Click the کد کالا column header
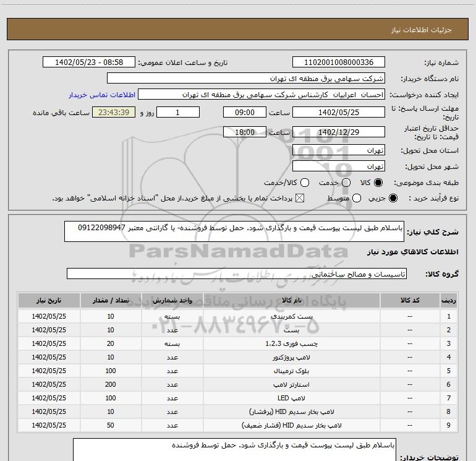 tap(410, 300)
